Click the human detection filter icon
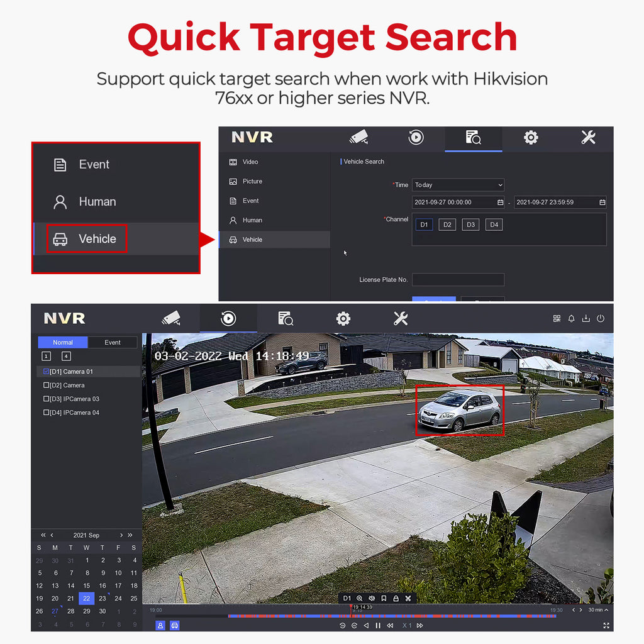Image resolution: width=644 pixels, height=644 pixels. (160, 625)
